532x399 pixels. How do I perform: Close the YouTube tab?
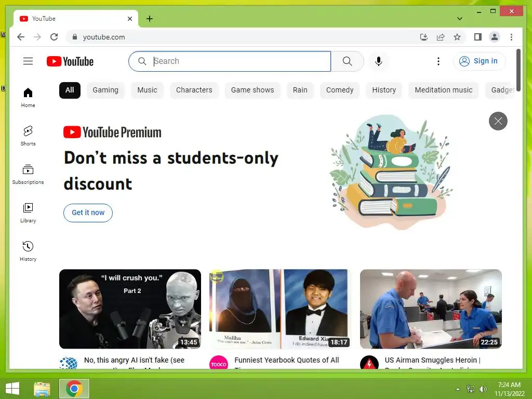tap(129, 19)
